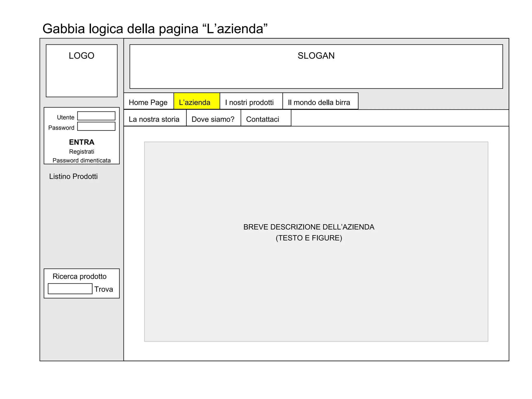The width and height of the screenshot is (532, 399).
Task: Follow the Registrati link
Action: coord(82,151)
